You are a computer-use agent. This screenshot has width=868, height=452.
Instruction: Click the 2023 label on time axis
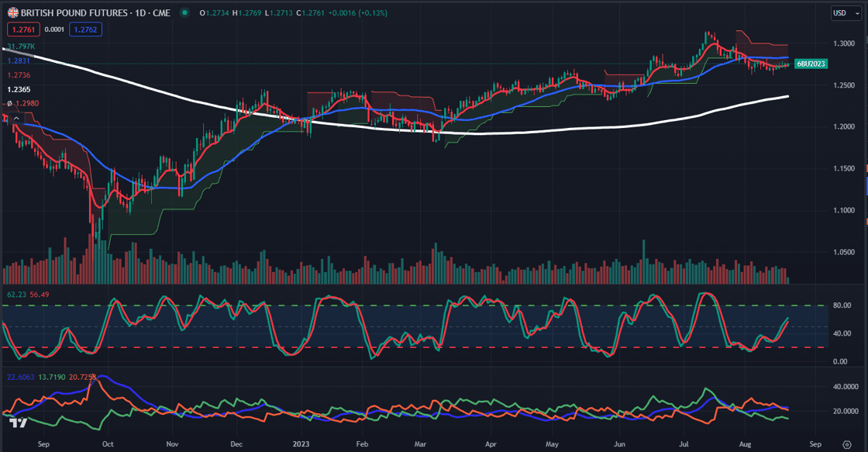pos(301,444)
